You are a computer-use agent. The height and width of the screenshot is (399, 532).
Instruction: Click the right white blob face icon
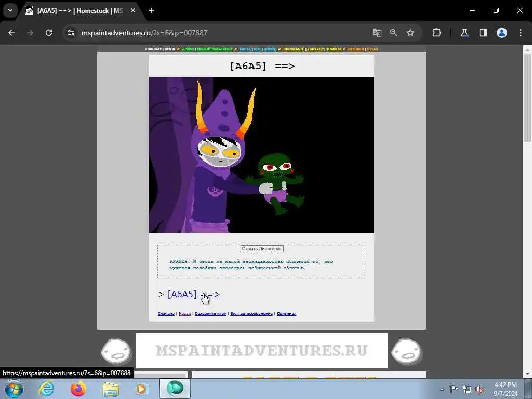coord(406,351)
